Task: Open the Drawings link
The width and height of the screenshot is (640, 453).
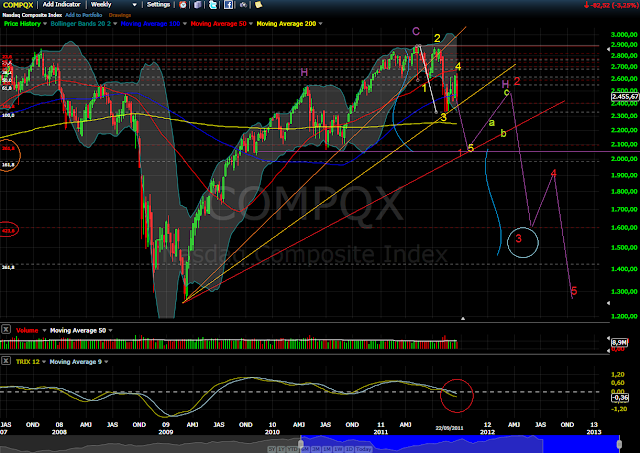Action: coord(120,15)
